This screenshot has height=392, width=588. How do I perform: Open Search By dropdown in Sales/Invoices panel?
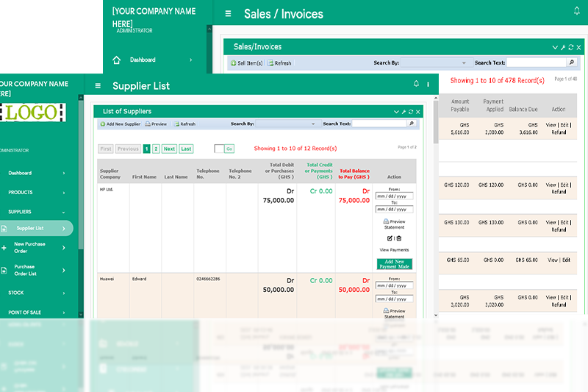[434, 63]
